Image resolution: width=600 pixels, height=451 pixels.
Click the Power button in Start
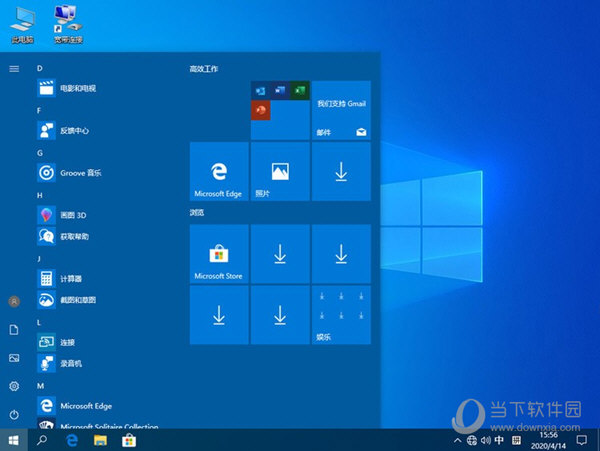pyautogui.click(x=14, y=415)
